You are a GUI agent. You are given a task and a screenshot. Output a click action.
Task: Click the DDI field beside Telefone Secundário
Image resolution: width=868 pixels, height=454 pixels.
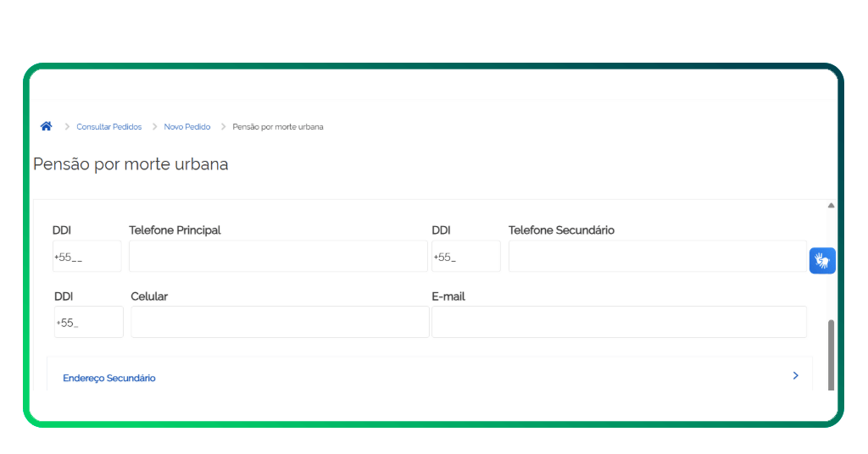[465, 257]
